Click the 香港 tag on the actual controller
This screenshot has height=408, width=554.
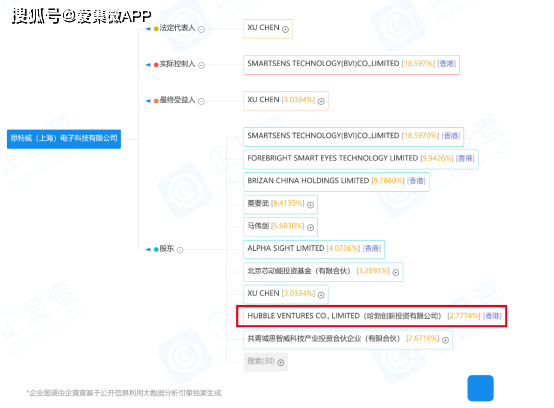point(447,64)
